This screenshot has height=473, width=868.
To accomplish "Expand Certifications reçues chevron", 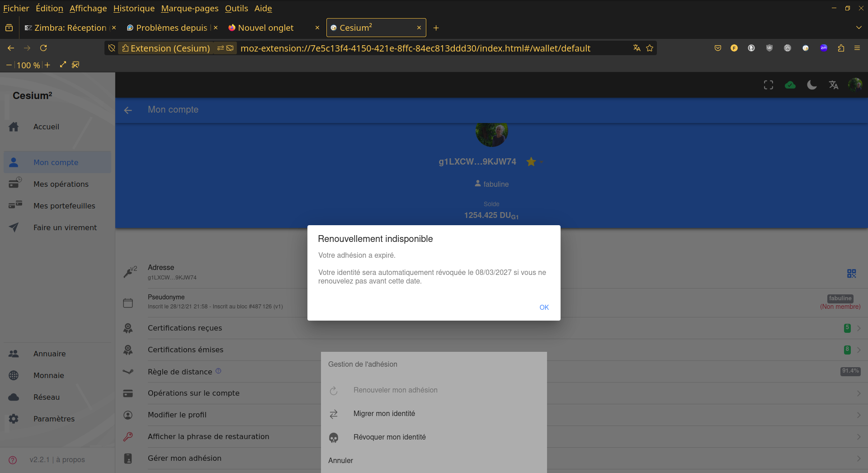I will (x=859, y=328).
